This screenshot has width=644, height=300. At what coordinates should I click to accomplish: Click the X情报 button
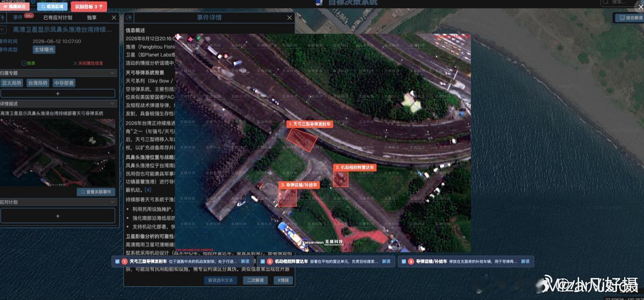click(282, 280)
